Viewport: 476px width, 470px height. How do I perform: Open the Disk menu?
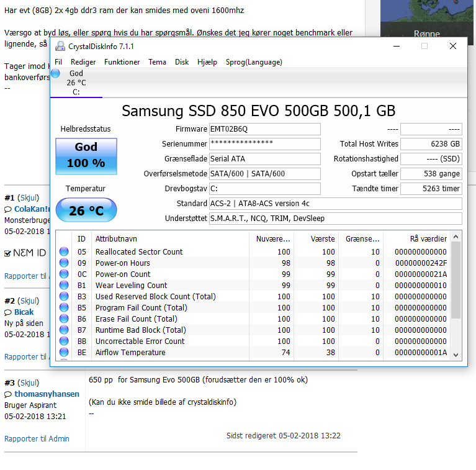tap(182, 62)
